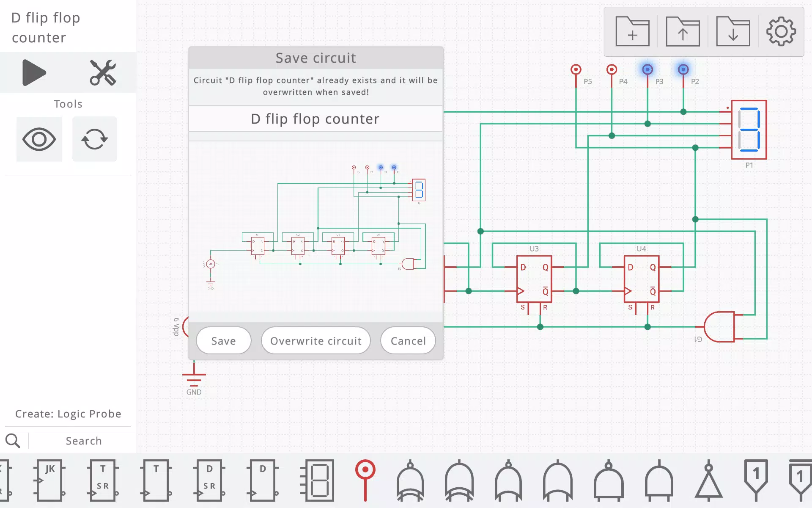
Task: Select the G1 AND gate on canvas
Action: [719, 327]
